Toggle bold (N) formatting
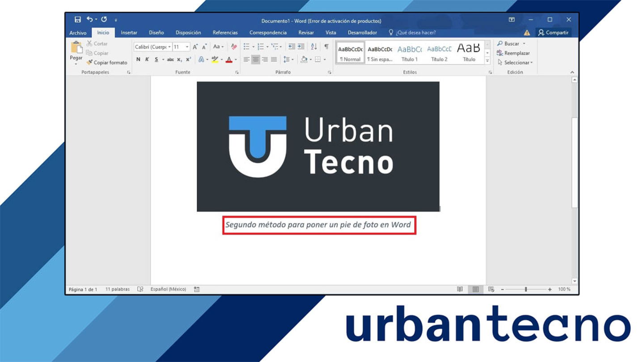Viewport: 644px width, 362px height. (x=138, y=59)
